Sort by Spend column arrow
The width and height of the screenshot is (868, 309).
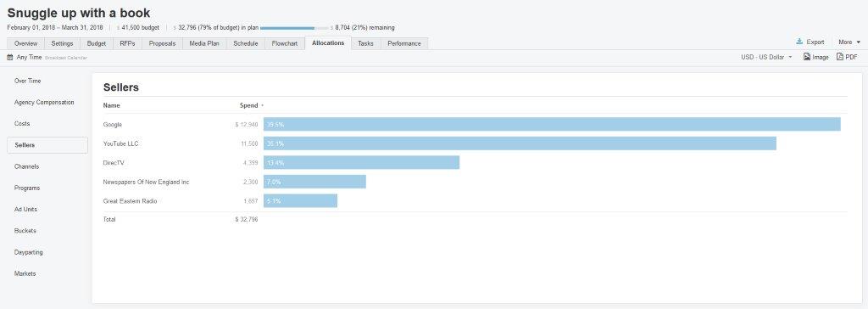tap(263, 105)
